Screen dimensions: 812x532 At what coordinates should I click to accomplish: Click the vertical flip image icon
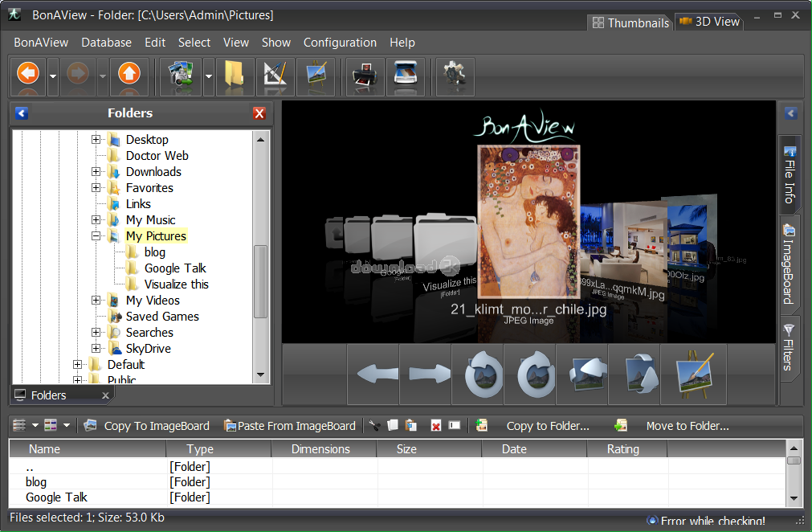639,374
